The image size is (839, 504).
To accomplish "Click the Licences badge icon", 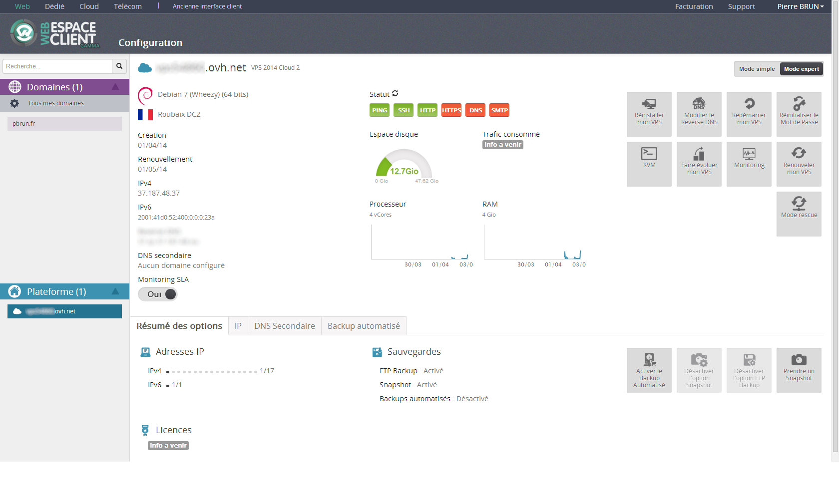I will (x=145, y=430).
